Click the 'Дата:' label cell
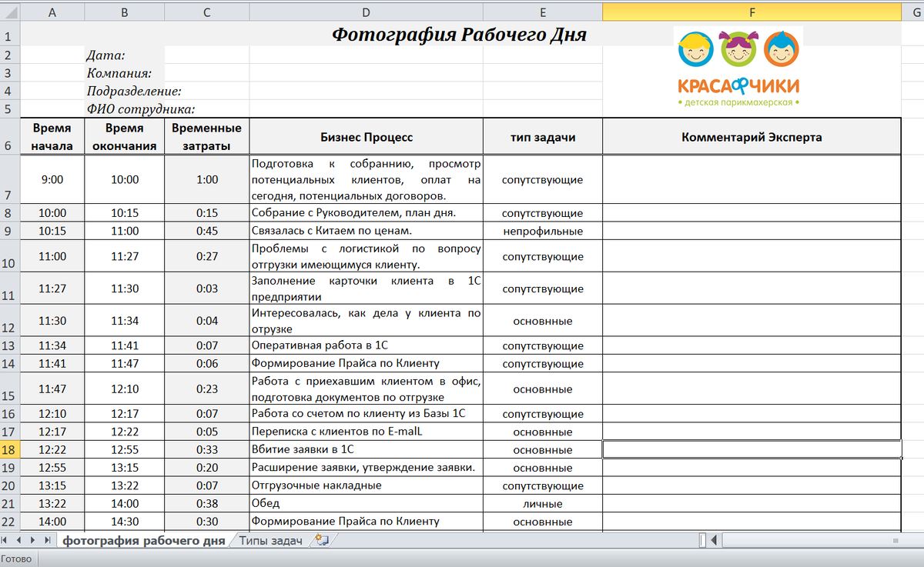The height and width of the screenshot is (567, 924). click(x=125, y=55)
